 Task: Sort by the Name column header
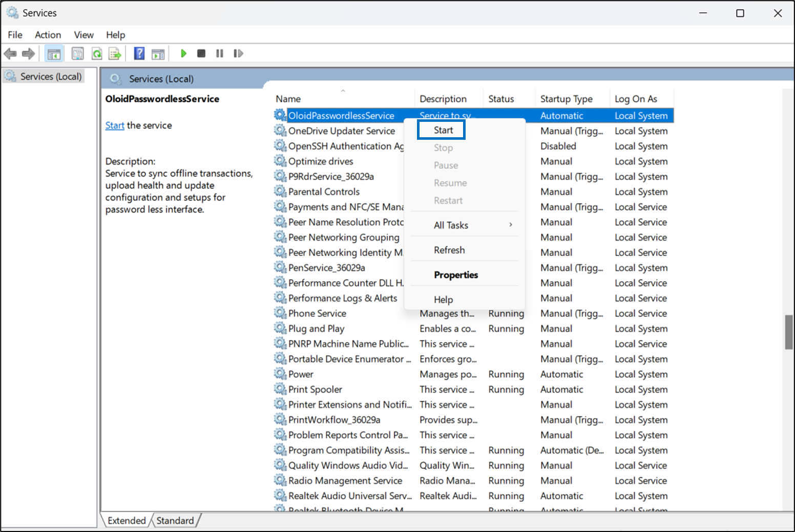tap(343, 99)
